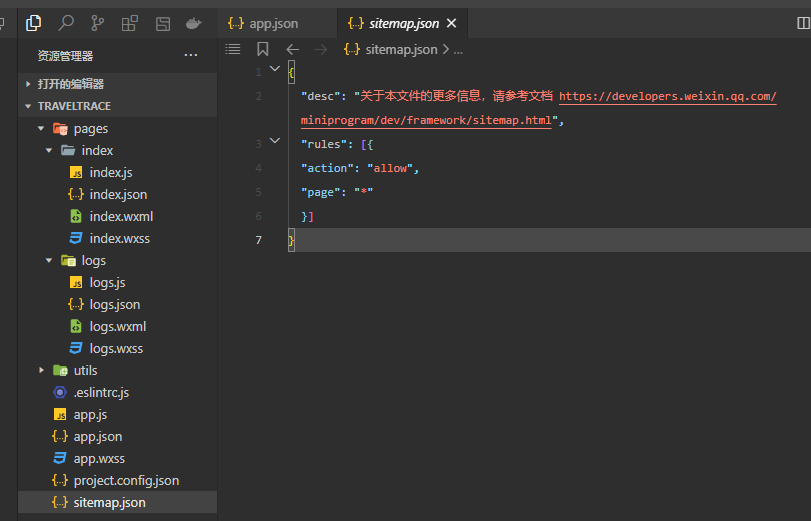Open the Extensions blocks icon

130,23
